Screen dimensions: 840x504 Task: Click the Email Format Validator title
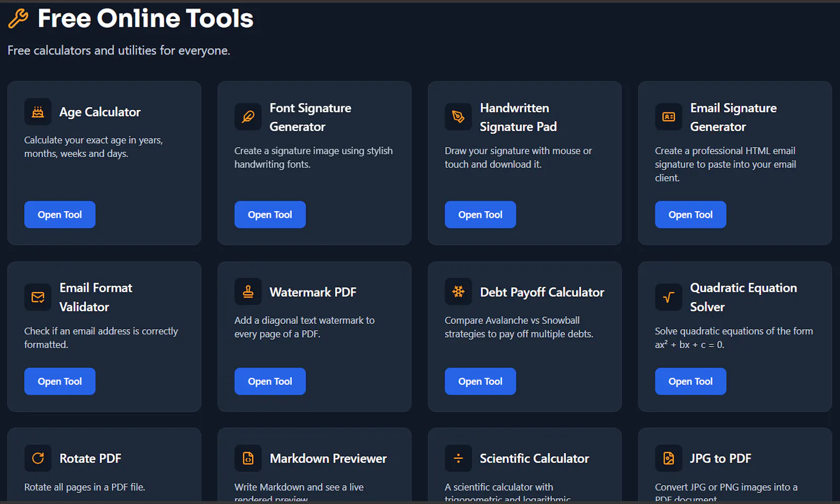tap(96, 297)
